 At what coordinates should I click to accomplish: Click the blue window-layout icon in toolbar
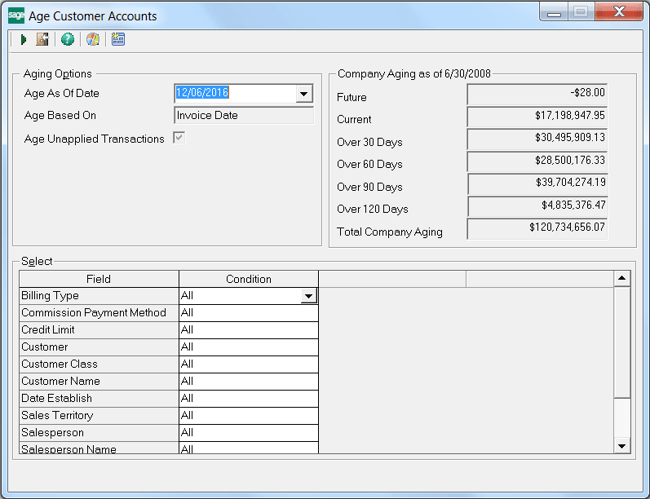[118, 40]
